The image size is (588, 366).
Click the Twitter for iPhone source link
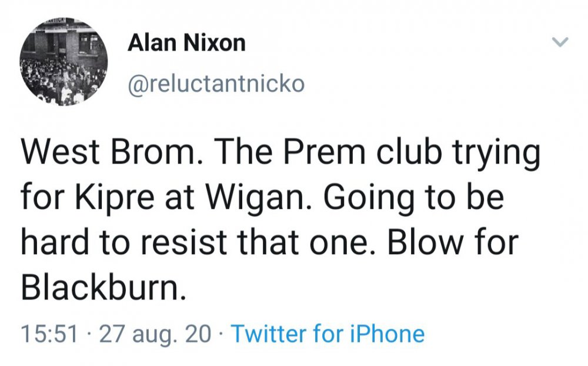(x=328, y=334)
